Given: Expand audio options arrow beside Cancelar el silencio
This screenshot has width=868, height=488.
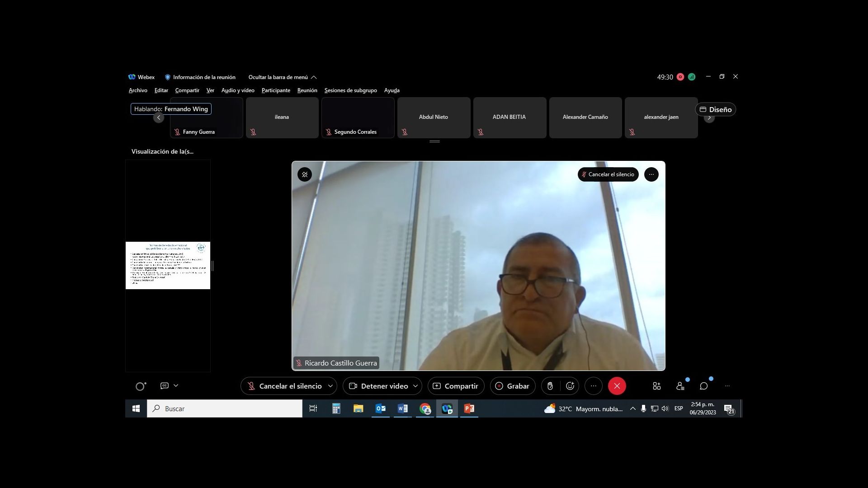Looking at the screenshot, I should click(x=330, y=386).
